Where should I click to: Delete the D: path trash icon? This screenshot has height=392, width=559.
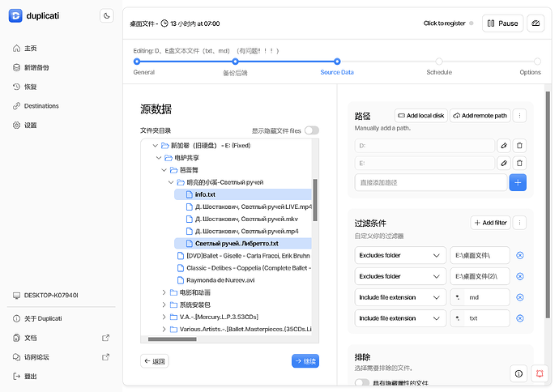pyautogui.click(x=519, y=146)
